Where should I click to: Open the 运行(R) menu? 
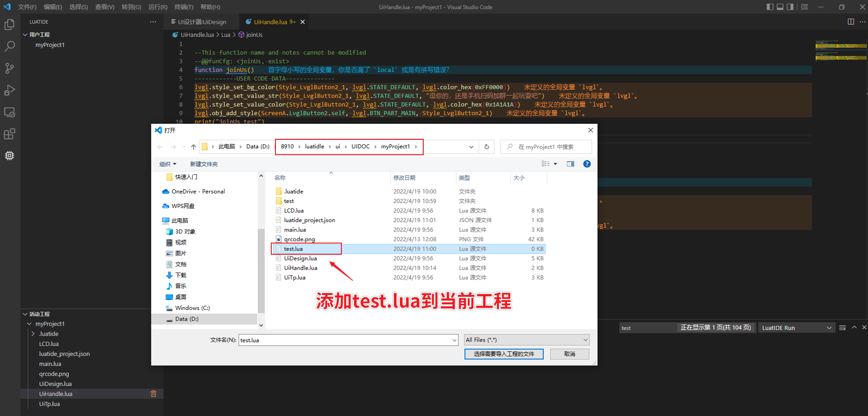pos(158,7)
